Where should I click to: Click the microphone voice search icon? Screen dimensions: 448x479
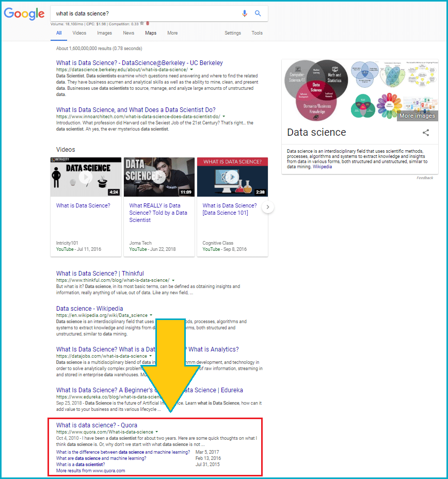pos(245,13)
